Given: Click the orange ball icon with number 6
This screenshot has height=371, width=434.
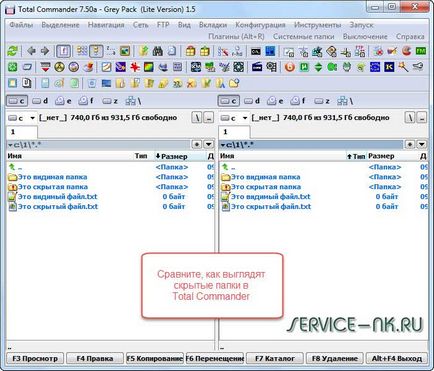Looking at the screenshot, I should tap(290, 67).
